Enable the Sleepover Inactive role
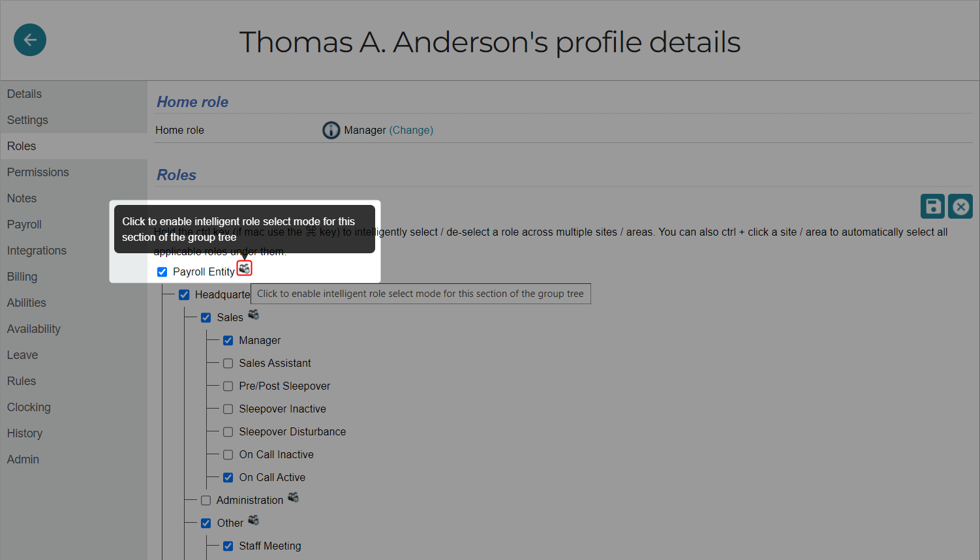Viewport: 980px width, 560px height. [228, 409]
